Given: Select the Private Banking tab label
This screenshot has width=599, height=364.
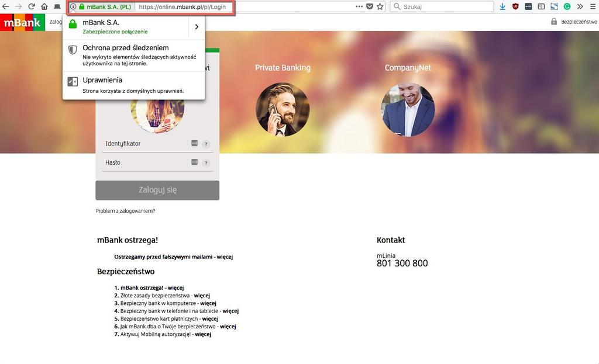Looking at the screenshot, I should pyautogui.click(x=283, y=68).
